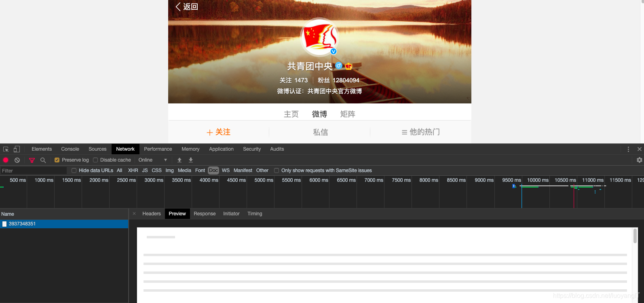Image resolution: width=644 pixels, height=303 pixels.
Task: Open the Response detail tab
Action: tap(205, 214)
